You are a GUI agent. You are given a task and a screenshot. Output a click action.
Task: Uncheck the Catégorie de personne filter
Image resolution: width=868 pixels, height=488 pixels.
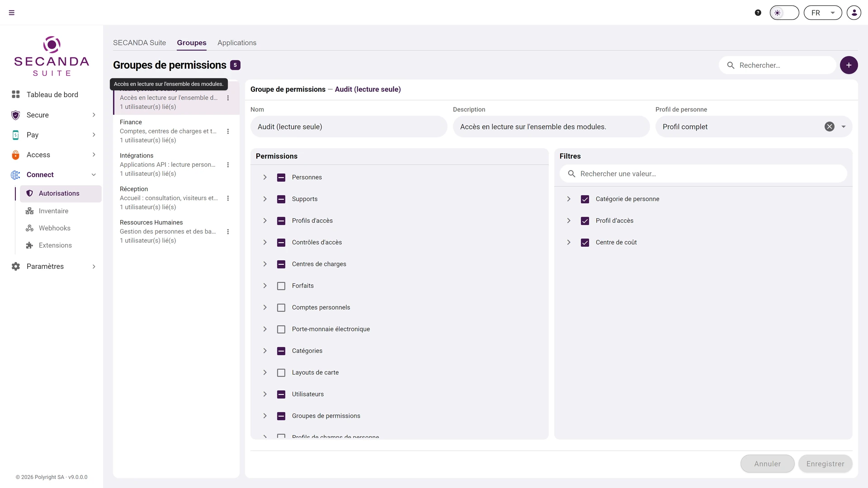pos(585,199)
